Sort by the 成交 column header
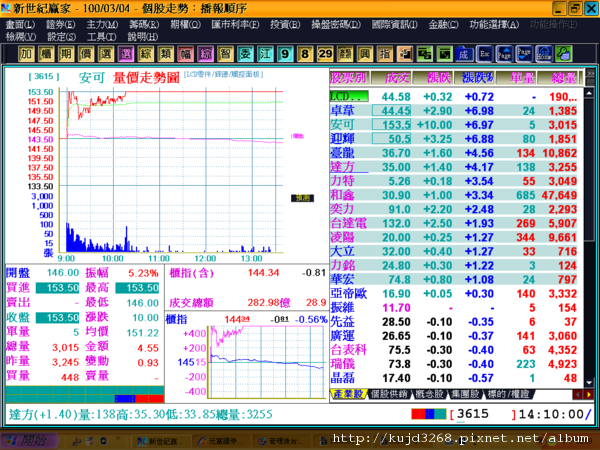The height and width of the screenshot is (450, 600). pyautogui.click(x=392, y=78)
